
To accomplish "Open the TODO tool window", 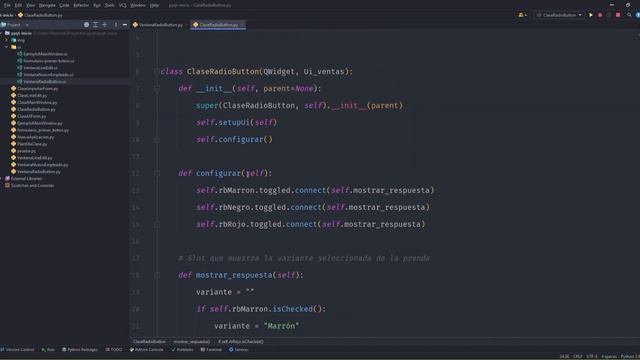I will (x=114, y=350).
